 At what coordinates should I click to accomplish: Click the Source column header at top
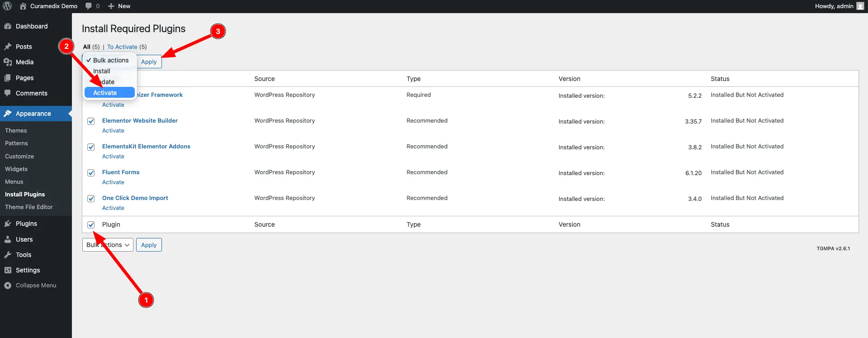pos(265,79)
